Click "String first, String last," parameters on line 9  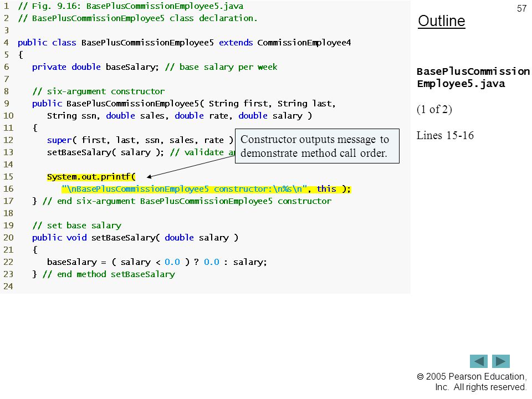click(272, 104)
